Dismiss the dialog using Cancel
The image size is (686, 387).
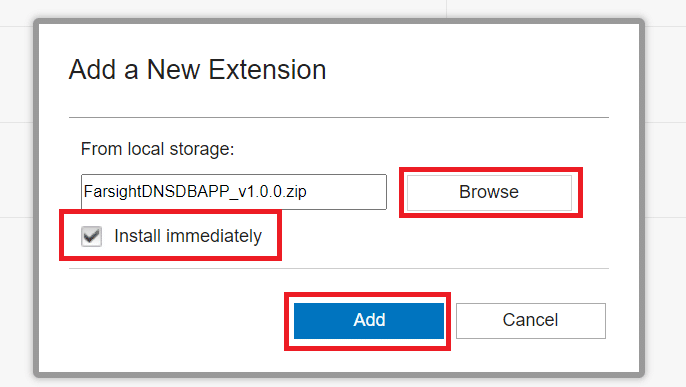(x=531, y=321)
